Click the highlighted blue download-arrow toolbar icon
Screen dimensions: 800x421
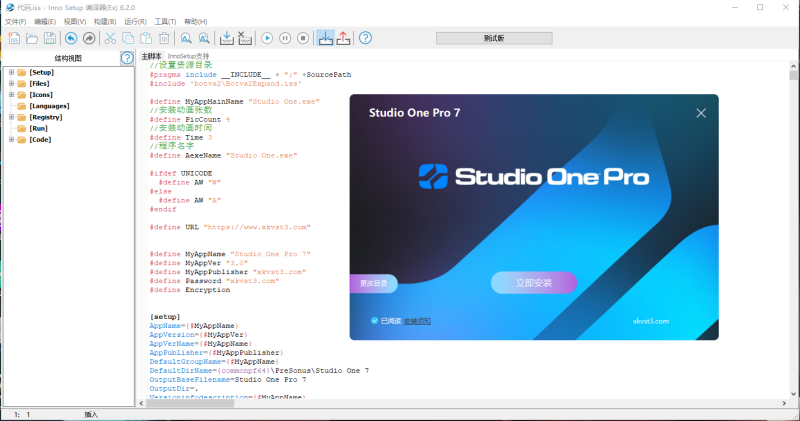coord(326,38)
